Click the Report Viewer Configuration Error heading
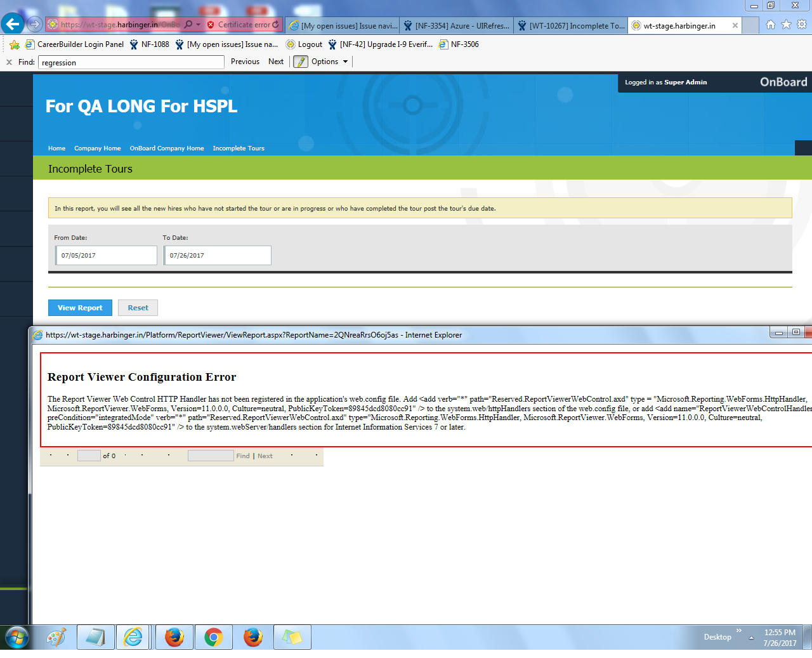 point(141,377)
